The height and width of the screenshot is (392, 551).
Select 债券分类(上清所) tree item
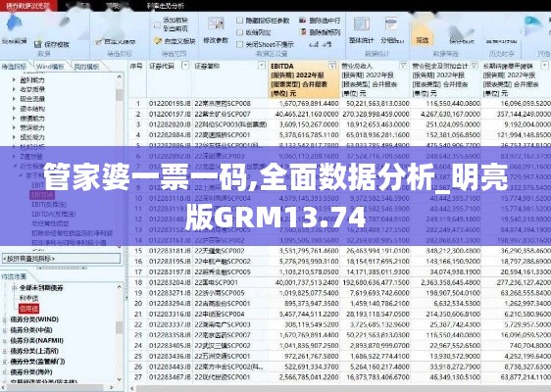tap(34, 351)
